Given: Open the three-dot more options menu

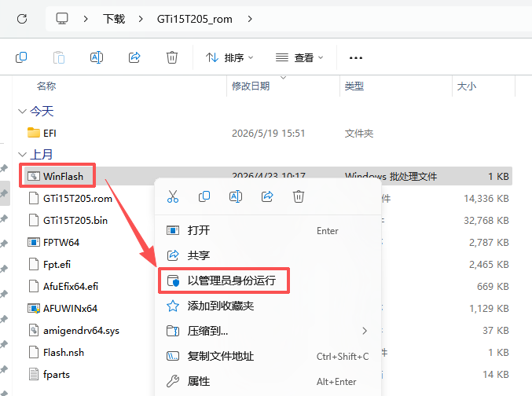Looking at the screenshot, I should [x=356, y=58].
